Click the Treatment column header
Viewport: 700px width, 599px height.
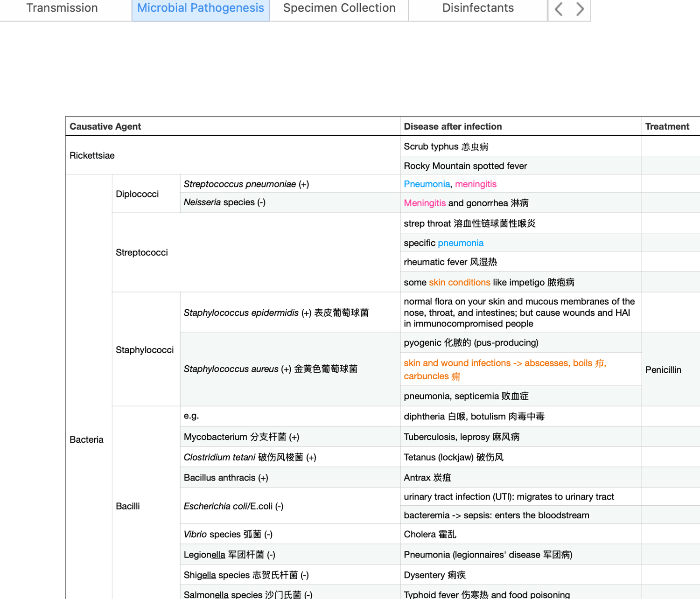coord(671,126)
